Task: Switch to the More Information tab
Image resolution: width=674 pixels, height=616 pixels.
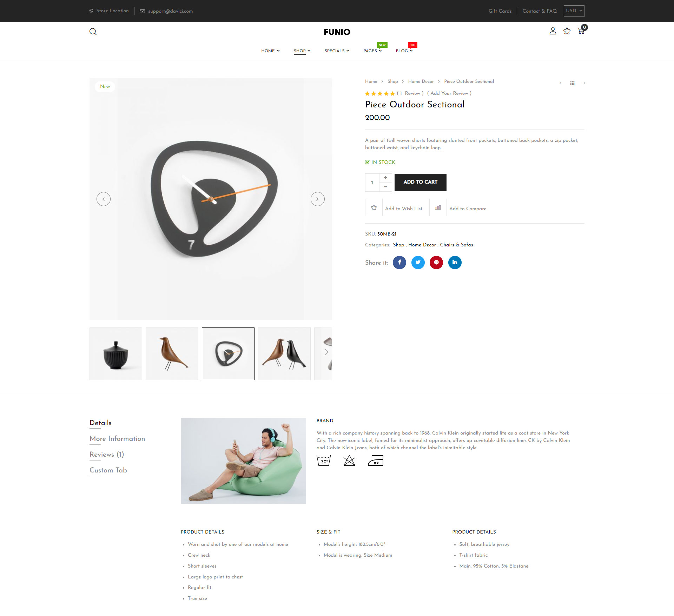Action: (x=117, y=439)
